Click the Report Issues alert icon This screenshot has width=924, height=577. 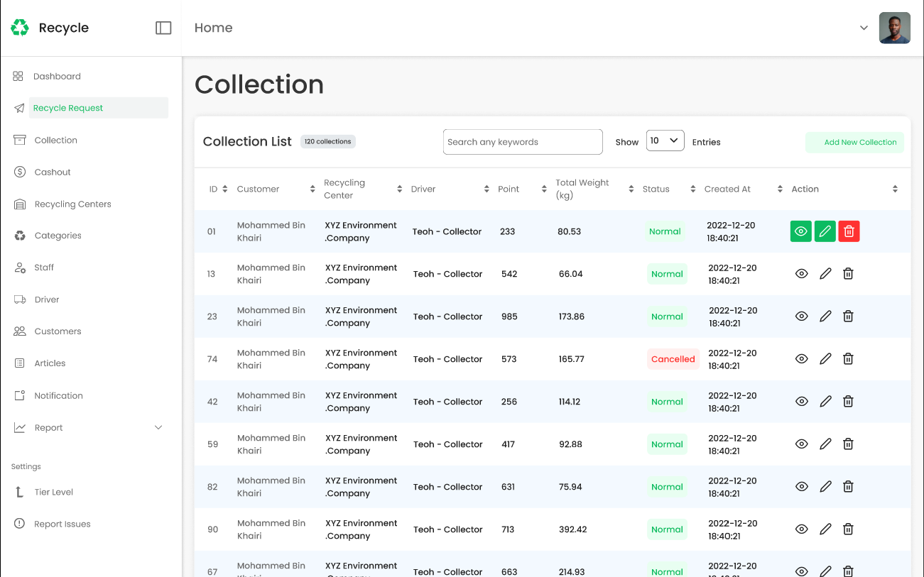point(20,524)
